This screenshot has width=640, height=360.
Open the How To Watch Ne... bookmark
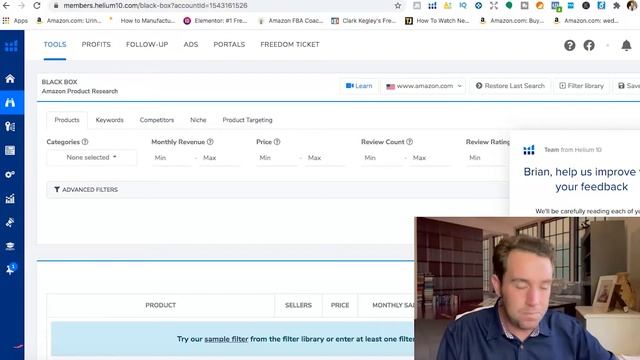(x=437, y=20)
